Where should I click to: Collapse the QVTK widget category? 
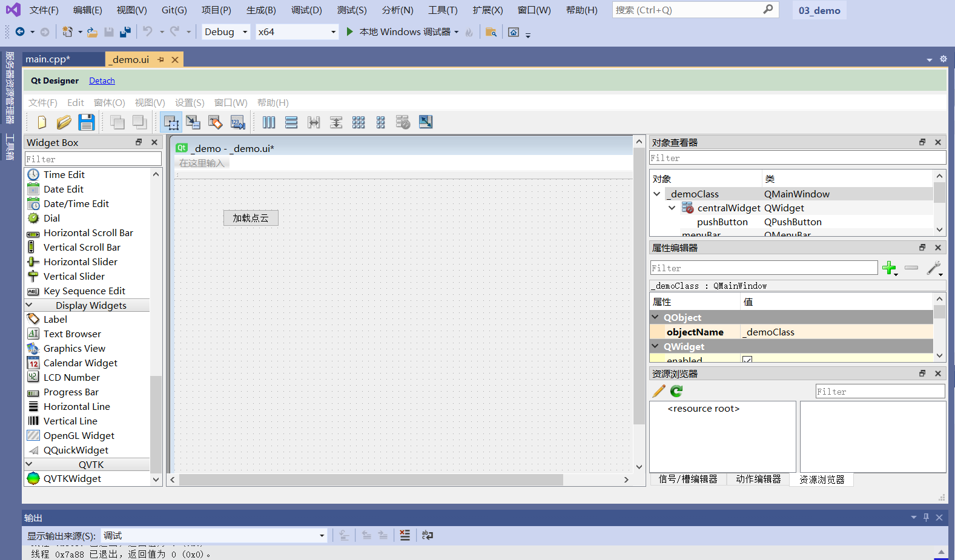[x=29, y=464]
